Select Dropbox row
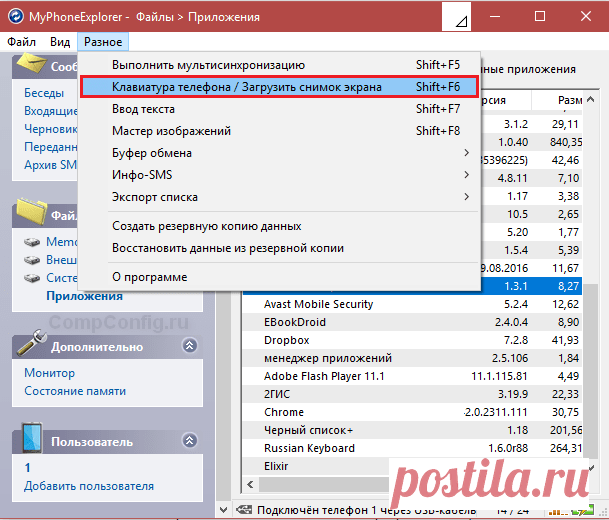 412,340
